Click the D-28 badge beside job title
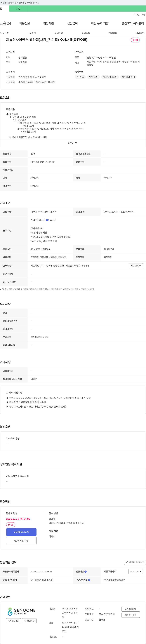The height and width of the screenshot is (644, 146). pyautogui.click(x=135, y=40)
